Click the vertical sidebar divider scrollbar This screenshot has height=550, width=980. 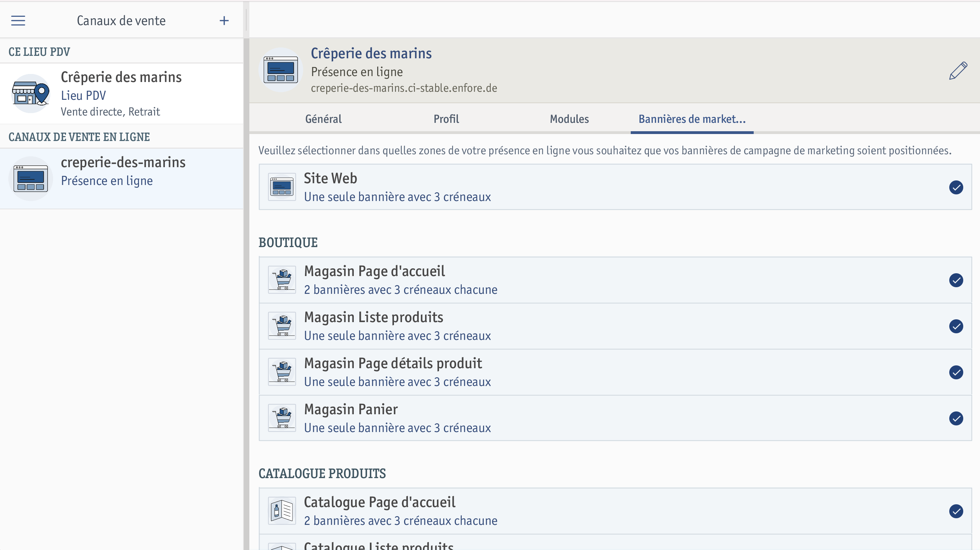click(x=246, y=293)
